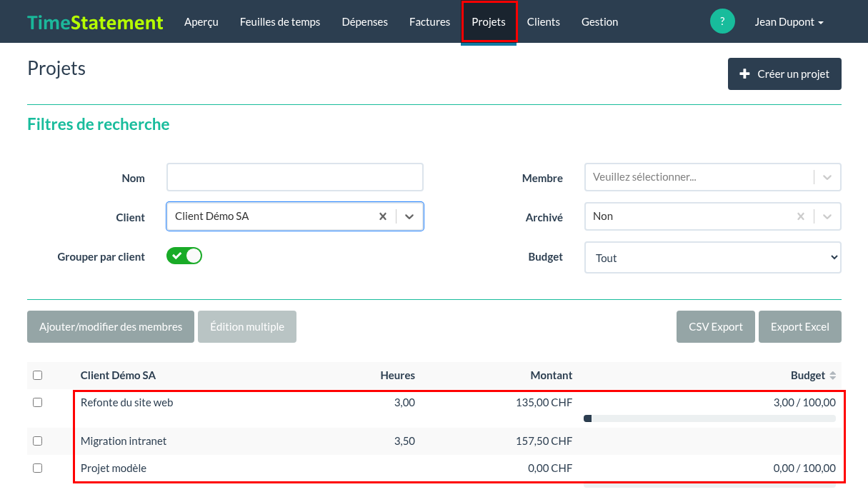This screenshot has width=868, height=502.
Task: Open the Factures section
Action: (430, 21)
